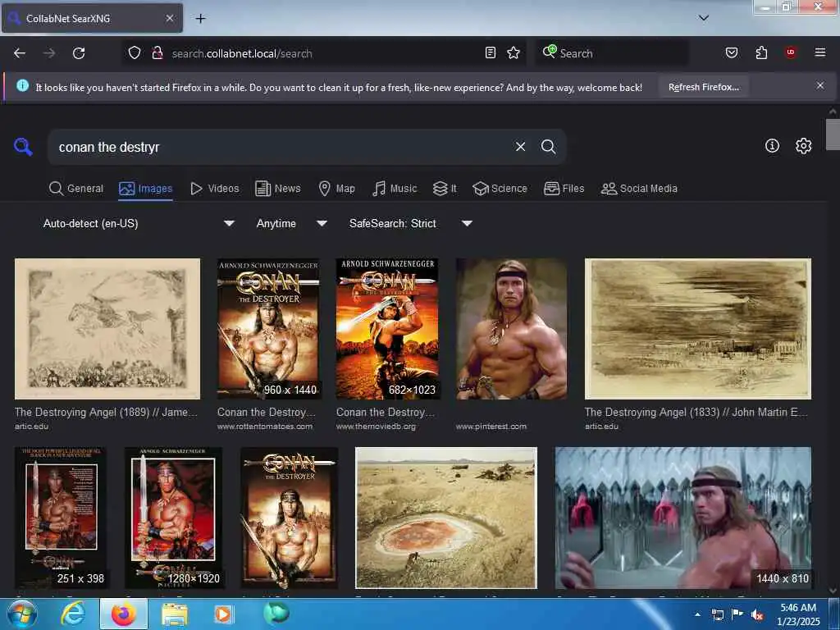Open the Anytime time range dropdown
Image resolution: width=840 pixels, height=630 pixels.
[291, 223]
